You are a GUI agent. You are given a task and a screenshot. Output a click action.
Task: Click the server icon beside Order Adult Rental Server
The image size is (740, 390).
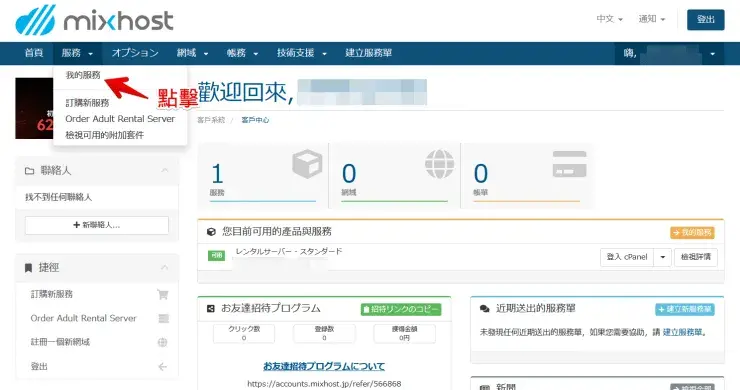click(163, 319)
